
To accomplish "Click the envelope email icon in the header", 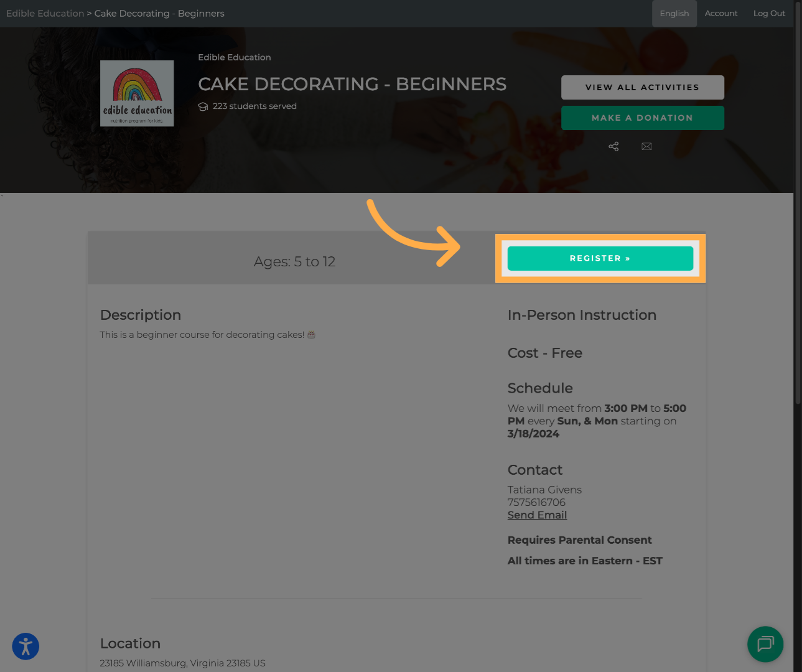I will 646,146.
